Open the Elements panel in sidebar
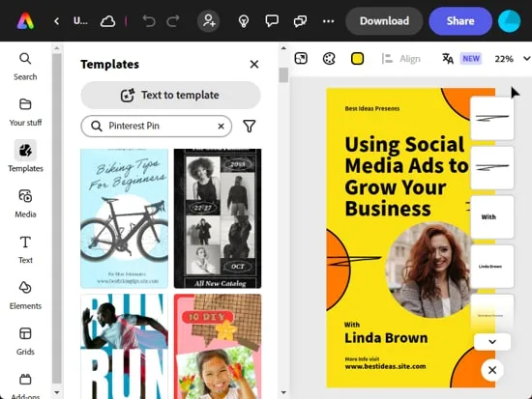 coord(25,296)
